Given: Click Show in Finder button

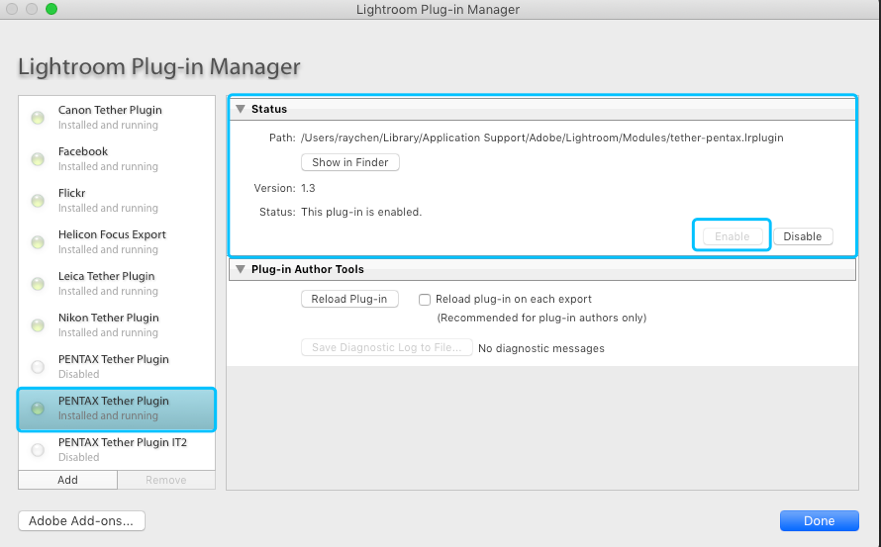Looking at the screenshot, I should (350, 162).
